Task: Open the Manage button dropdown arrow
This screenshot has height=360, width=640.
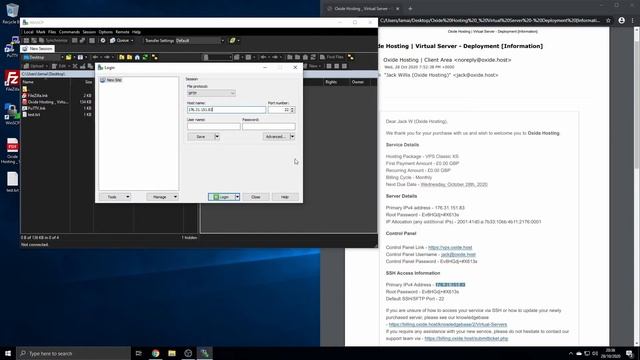Action: click(x=176, y=197)
